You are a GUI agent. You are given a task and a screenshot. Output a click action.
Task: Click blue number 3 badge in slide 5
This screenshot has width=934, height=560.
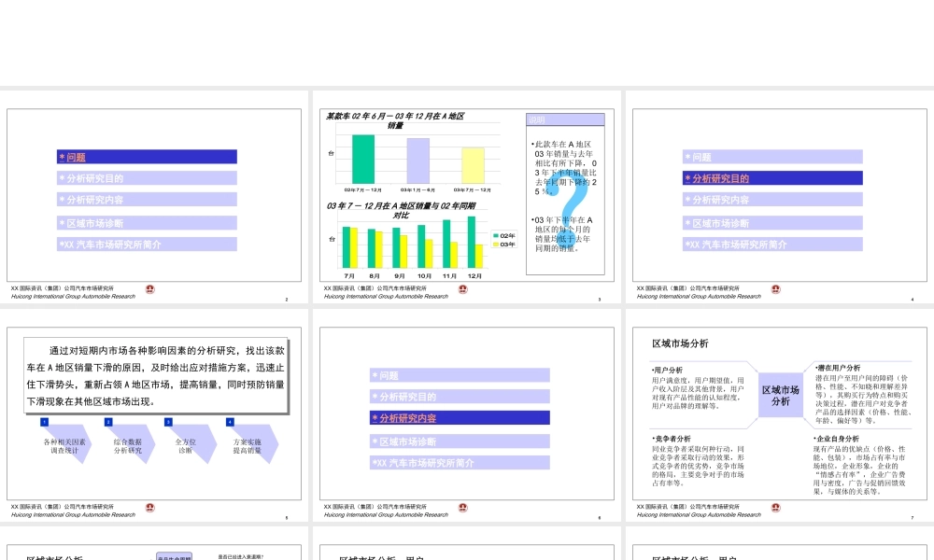(x=168, y=422)
